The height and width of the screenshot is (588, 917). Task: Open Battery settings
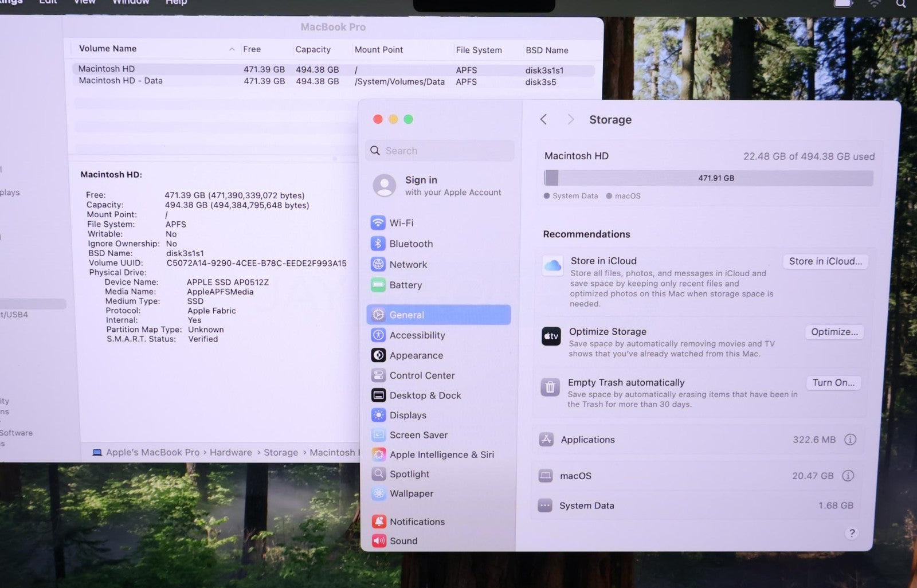(x=405, y=285)
